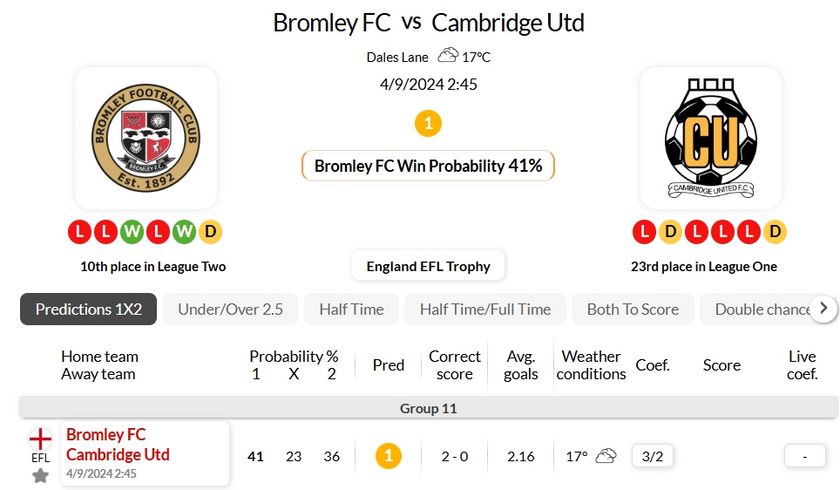Click the cloud weather icon beside Dales Lane
The height and width of the screenshot is (490, 840).
click(x=448, y=55)
